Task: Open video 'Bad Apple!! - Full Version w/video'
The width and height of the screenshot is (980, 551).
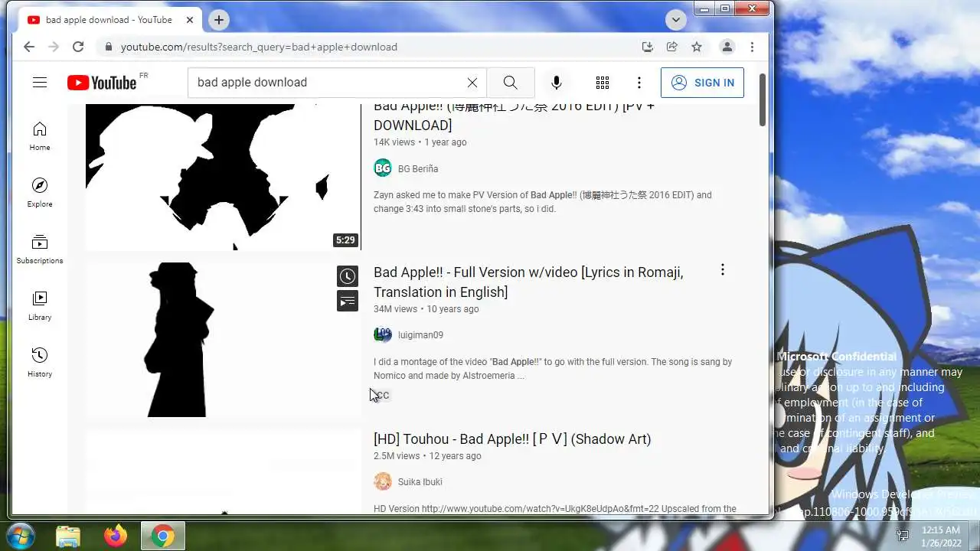Action: (x=528, y=282)
